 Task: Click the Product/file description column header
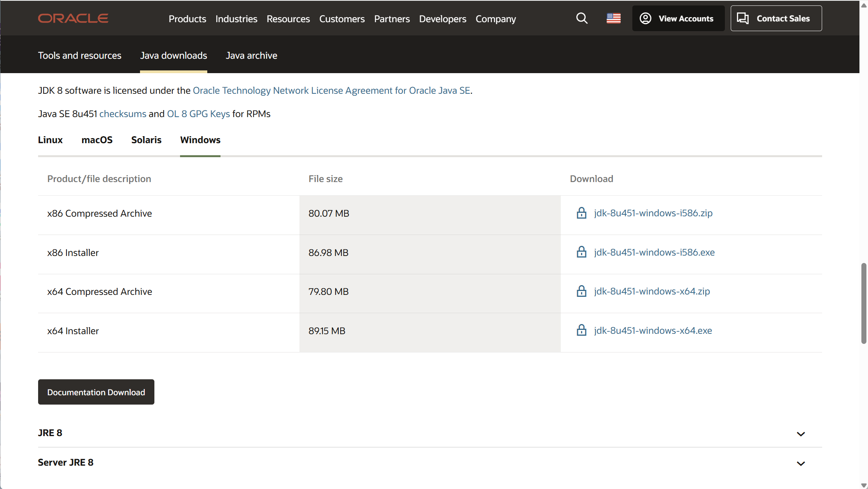pos(99,179)
